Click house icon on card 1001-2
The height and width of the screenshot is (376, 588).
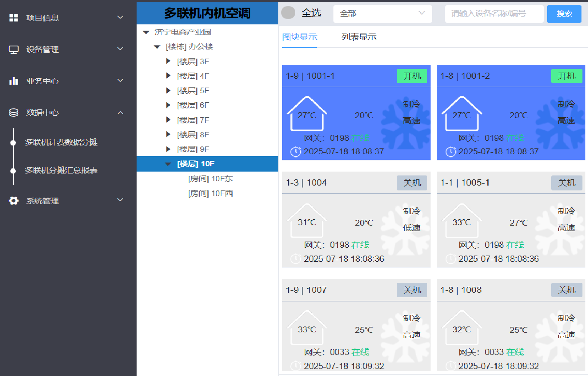pyautogui.click(x=462, y=113)
